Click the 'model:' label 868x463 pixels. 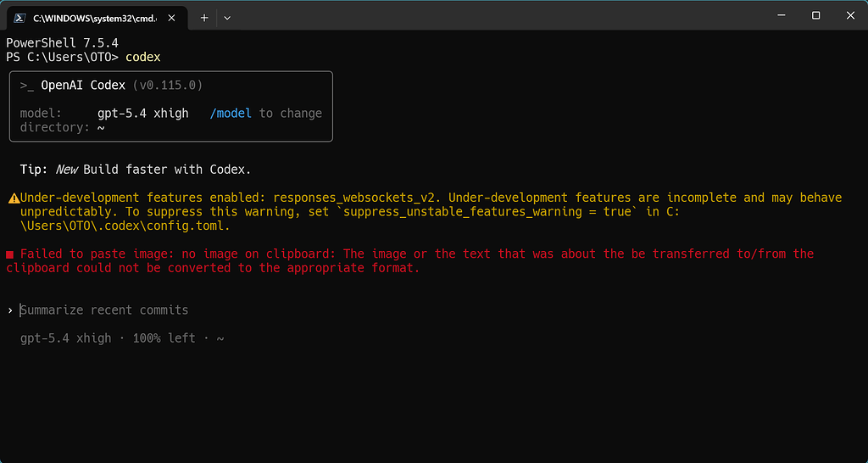click(x=41, y=114)
